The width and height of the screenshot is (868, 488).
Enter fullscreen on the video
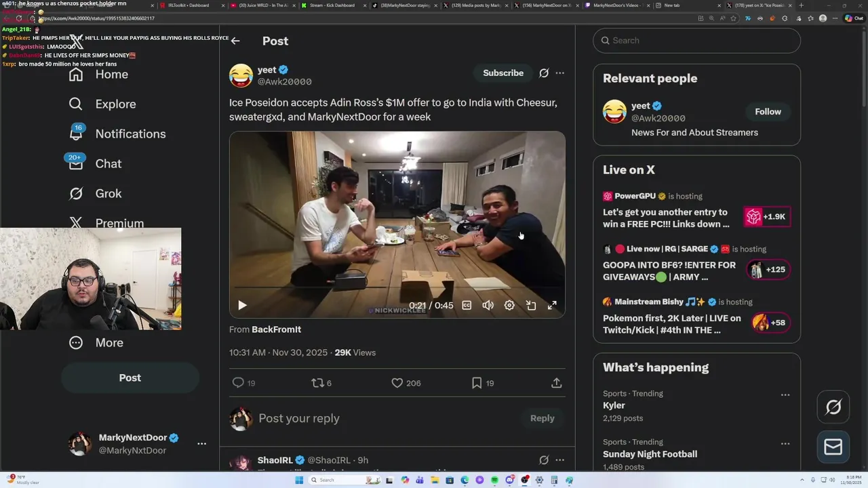(552, 306)
